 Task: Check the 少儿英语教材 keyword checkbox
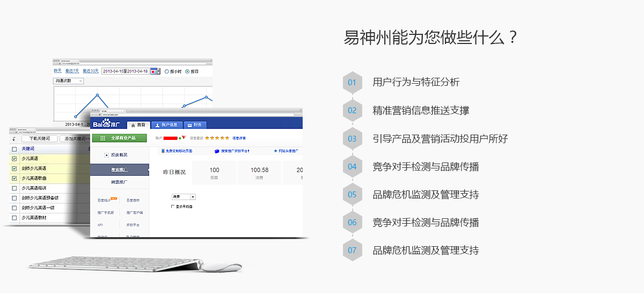click(x=14, y=218)
